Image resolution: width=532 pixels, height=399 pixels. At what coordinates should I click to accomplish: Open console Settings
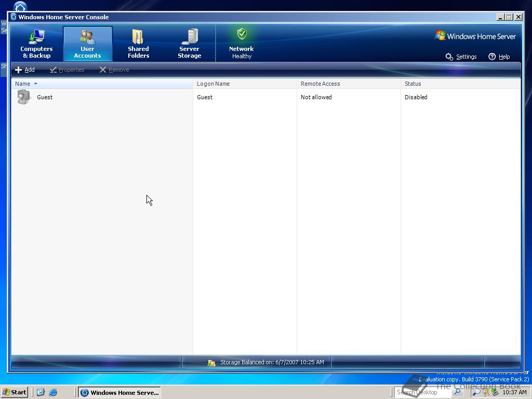pyautogui.click(x=461, y=57)
